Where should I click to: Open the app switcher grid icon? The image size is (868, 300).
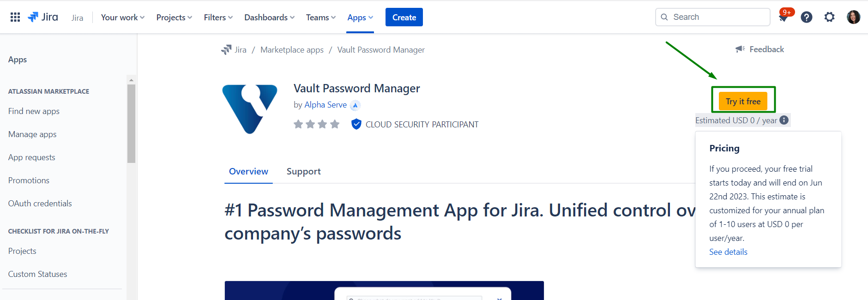tap(15, 17)
